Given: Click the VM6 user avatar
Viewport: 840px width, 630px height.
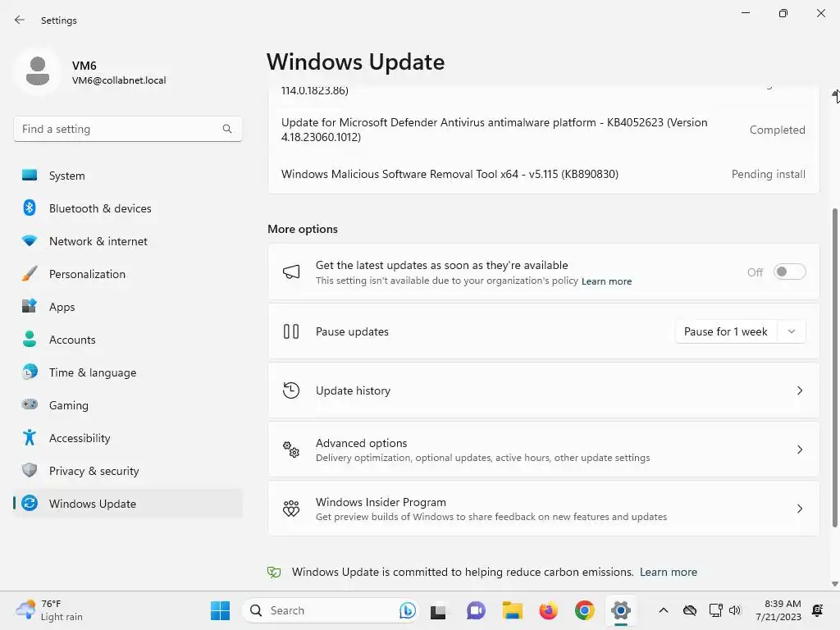Looking at the screenshot, I should coord(38,71).
